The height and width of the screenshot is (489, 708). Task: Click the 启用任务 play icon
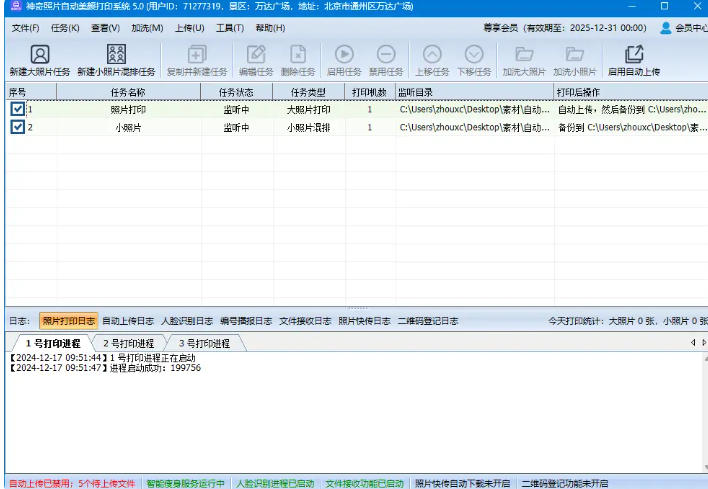[344, 54]
